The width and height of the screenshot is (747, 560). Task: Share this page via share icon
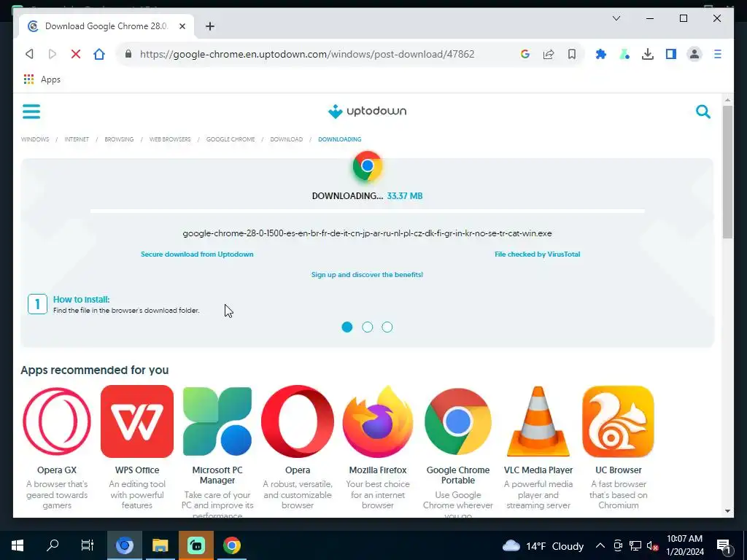click(x=549, y=54)
